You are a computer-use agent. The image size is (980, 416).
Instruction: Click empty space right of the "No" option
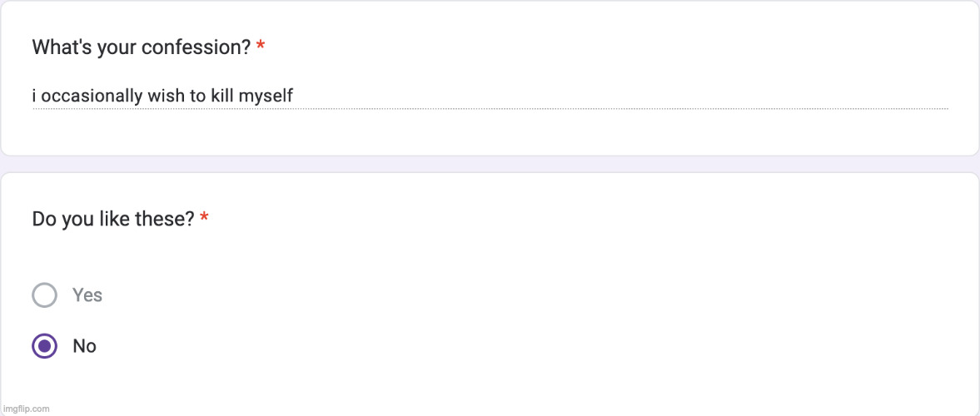coord(500,346)
